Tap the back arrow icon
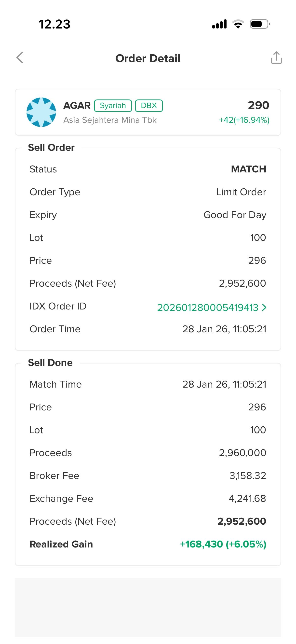 coord(20,58)
